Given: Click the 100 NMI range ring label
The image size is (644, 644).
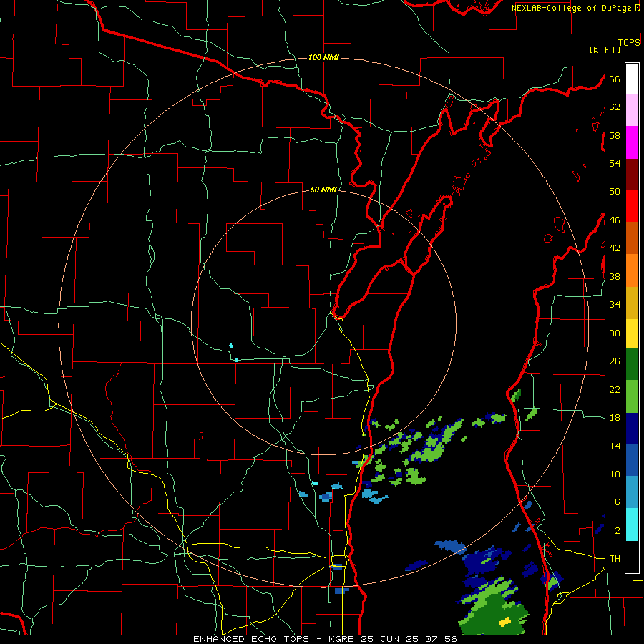Looking at the screenshot, I should (x=323, y=57).
